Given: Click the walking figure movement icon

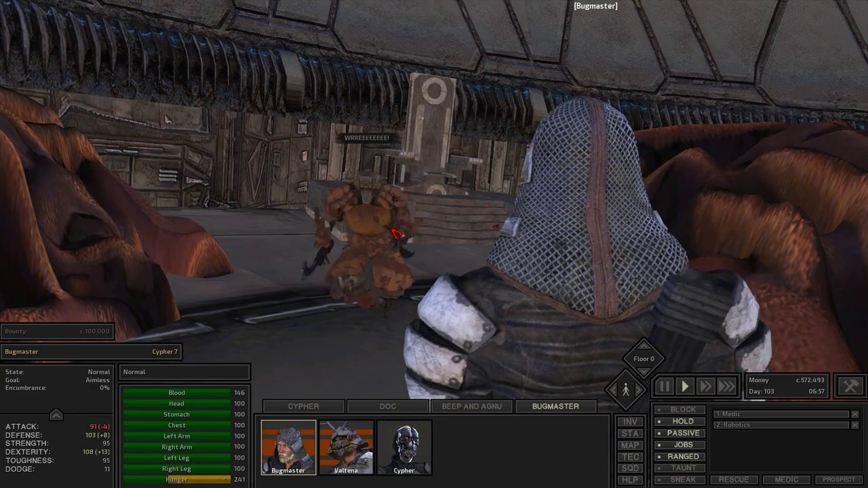Looking at the screenshot, I should [626, 390].
